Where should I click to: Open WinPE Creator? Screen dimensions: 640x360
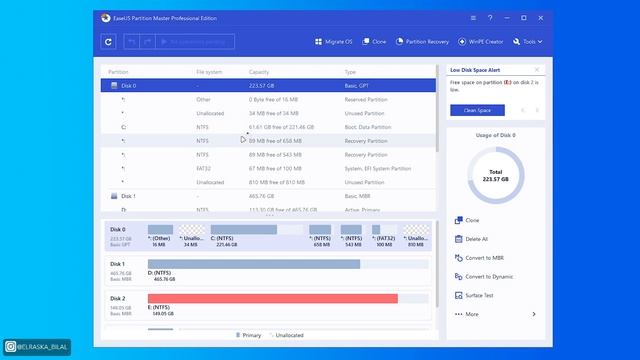click(480, 42)
